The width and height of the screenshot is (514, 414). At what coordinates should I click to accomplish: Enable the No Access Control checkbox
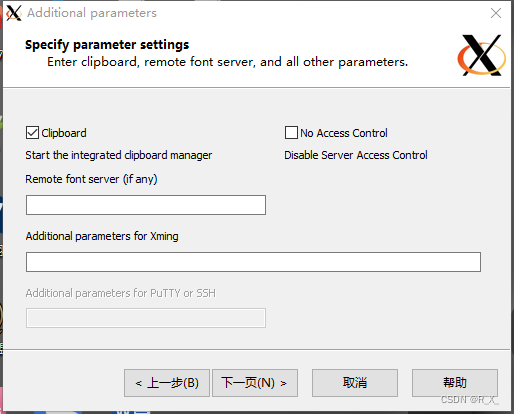291,132
